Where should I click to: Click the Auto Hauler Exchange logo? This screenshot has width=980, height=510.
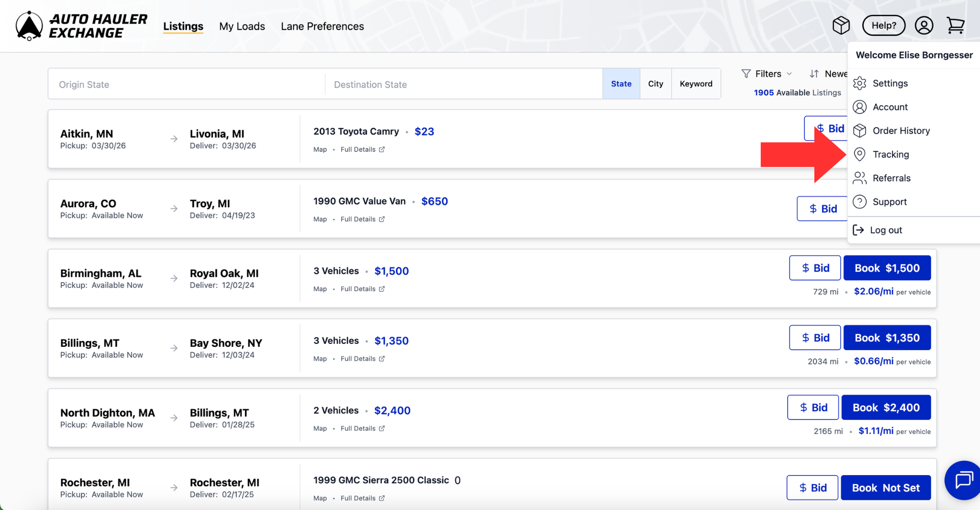[x=81, y=26]
